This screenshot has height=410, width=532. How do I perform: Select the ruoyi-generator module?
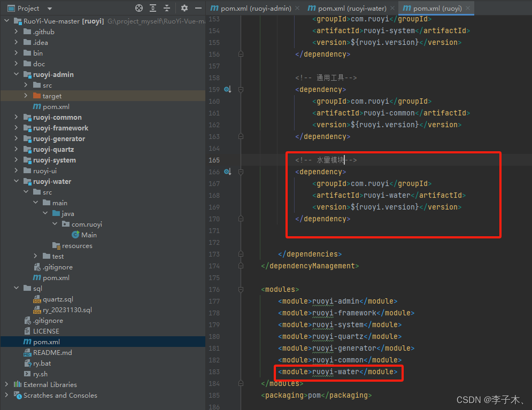pos(59,138)
